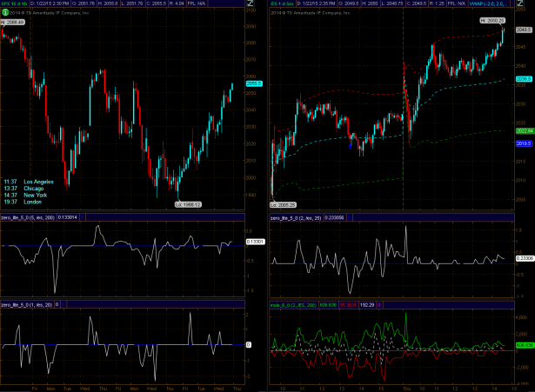535x392 pixels.
Task: Click the 0.233066 value in the /ES zero_lite header
Action: click(334, 217)
